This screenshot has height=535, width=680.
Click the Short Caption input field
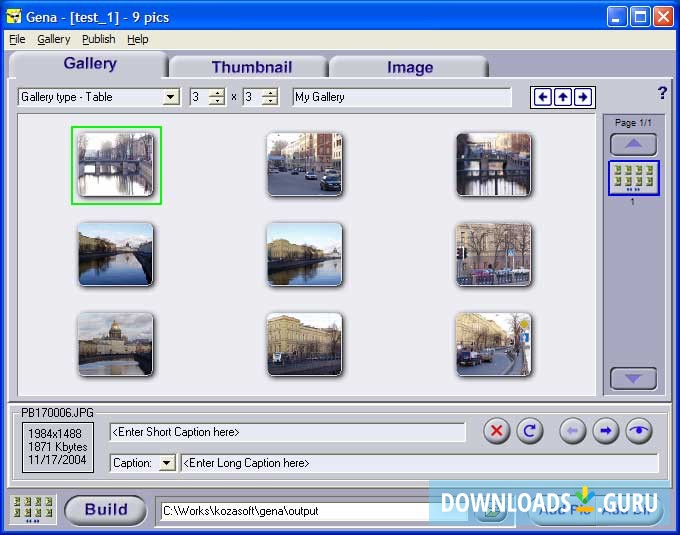pos(288,432)
